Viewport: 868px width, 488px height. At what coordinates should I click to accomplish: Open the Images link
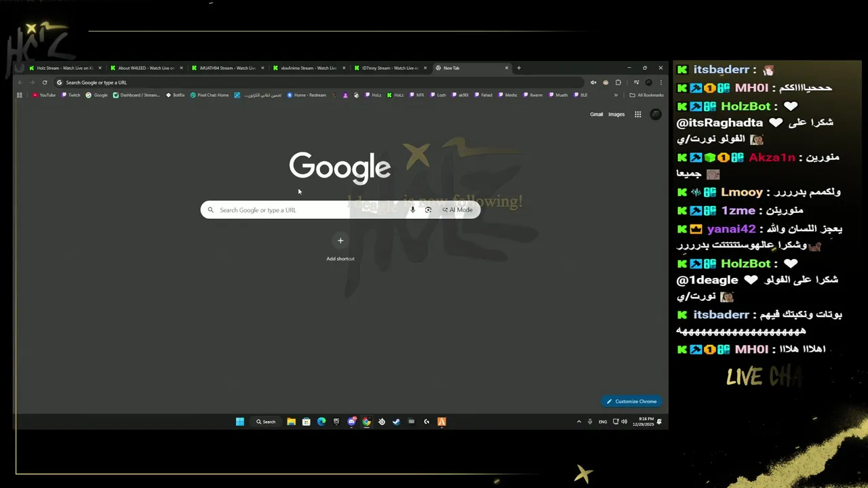[x=616, y=115]
